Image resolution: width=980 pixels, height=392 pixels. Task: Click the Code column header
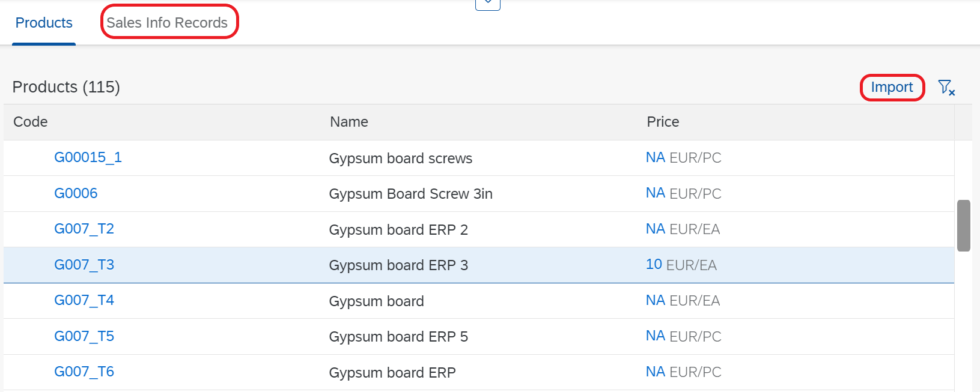click(x=30, y=122)
